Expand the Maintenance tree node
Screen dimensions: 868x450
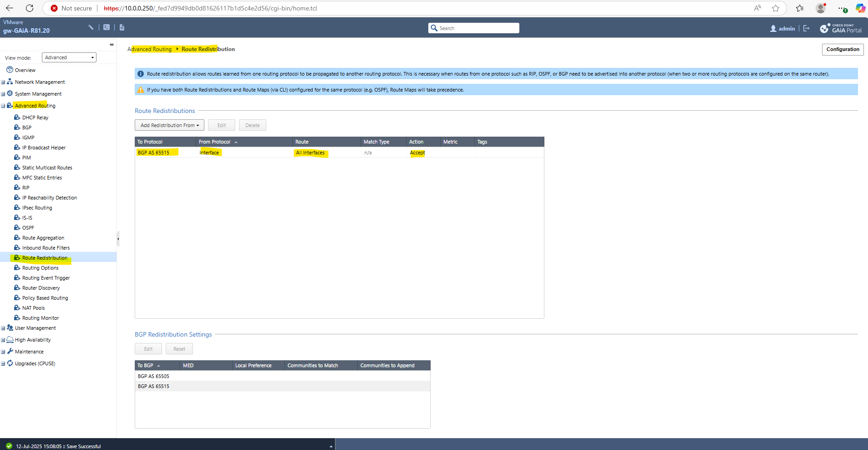coord(3,352)
